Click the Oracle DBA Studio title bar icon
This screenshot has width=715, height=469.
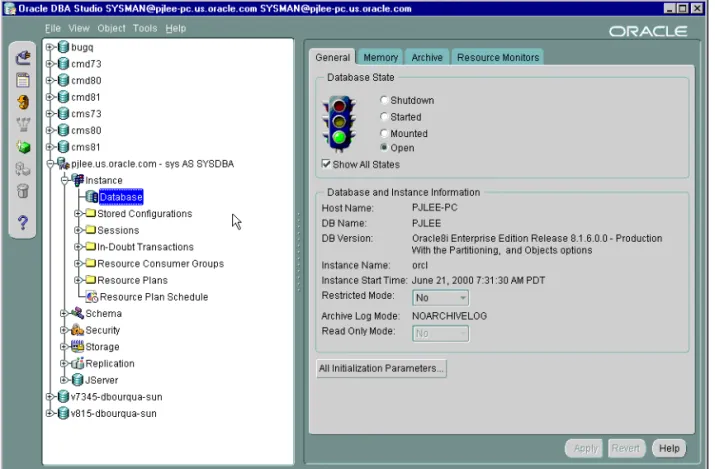point(10,9)
